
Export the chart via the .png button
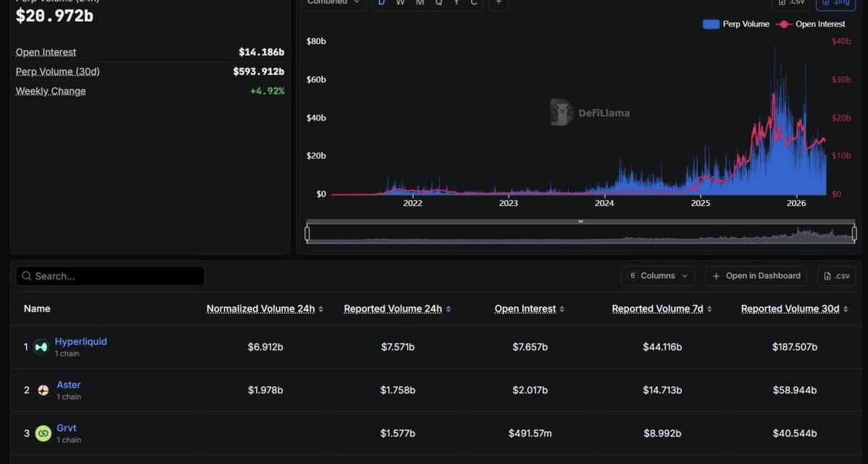pyautogui.click(x=835, y=3)
